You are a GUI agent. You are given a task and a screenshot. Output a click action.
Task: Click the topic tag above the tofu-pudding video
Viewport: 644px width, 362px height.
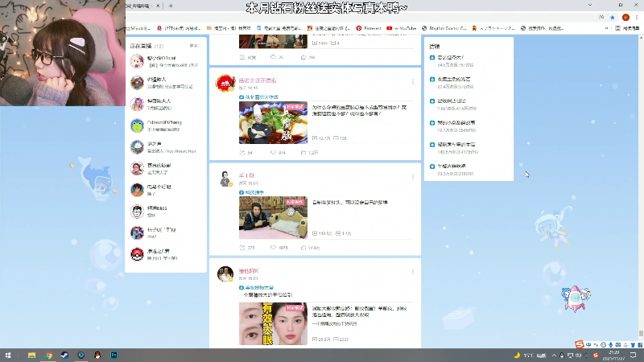[258, 97]
